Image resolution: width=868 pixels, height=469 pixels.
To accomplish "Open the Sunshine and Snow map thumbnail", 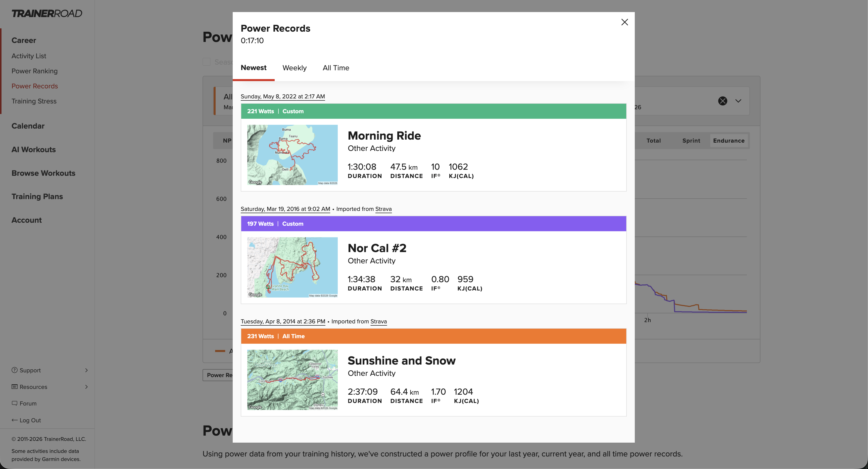I will pyautogui.click(x=293, y=380).
